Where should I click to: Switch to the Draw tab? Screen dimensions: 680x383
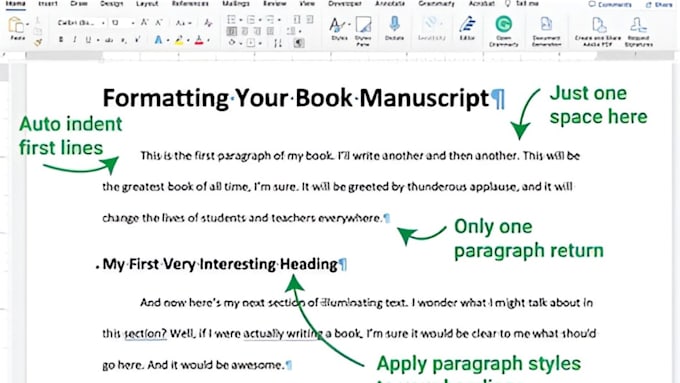click(x=78, y=3)
